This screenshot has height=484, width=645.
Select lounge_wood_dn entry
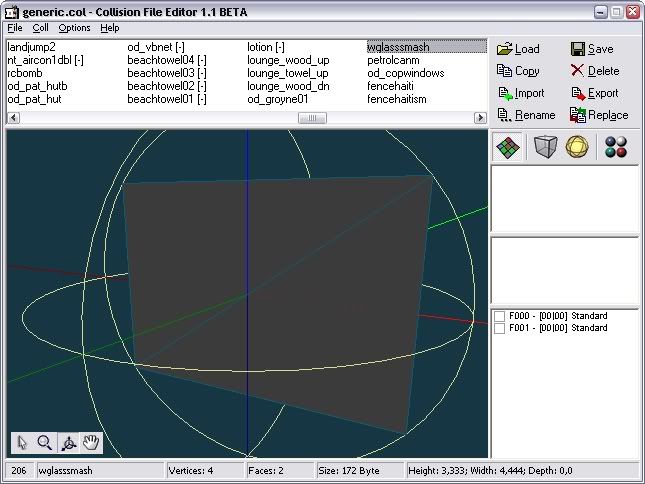tap(288, 86)
